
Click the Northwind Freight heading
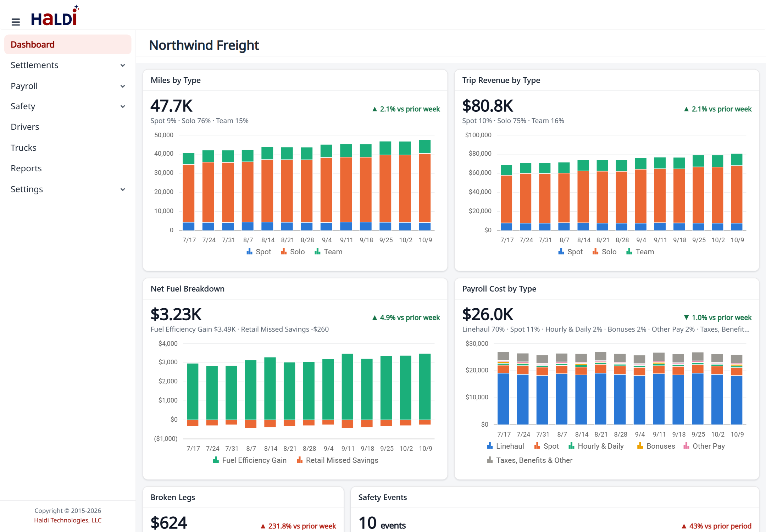tap(204, 45)
